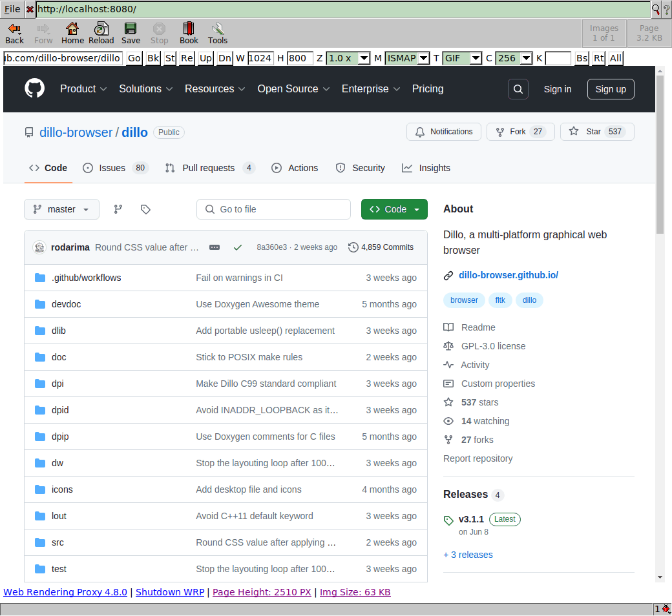
Task: Switch to the Pull requests tab
Action: tap(210, 168)
